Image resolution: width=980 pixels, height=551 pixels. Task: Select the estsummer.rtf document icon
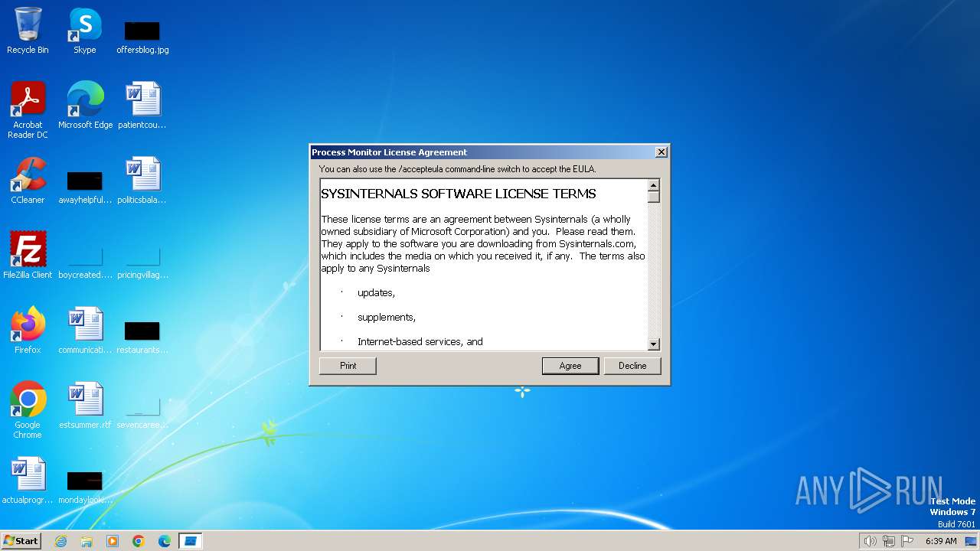(x=85, y=405)
